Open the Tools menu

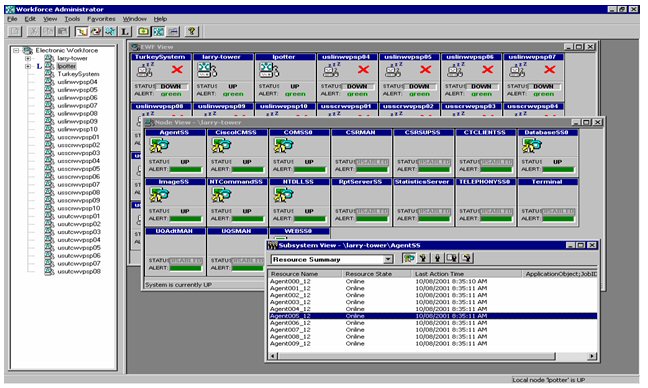(72, 19)
